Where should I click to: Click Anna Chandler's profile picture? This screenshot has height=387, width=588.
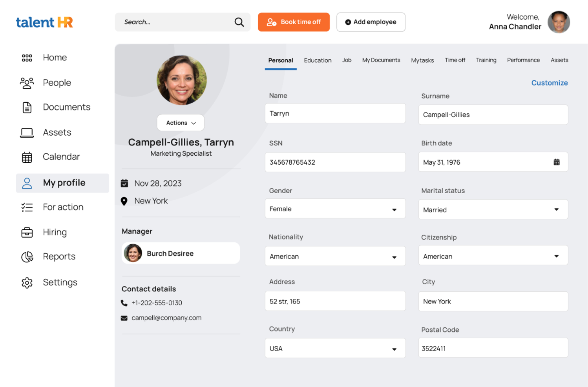click(x=559, y=22)
